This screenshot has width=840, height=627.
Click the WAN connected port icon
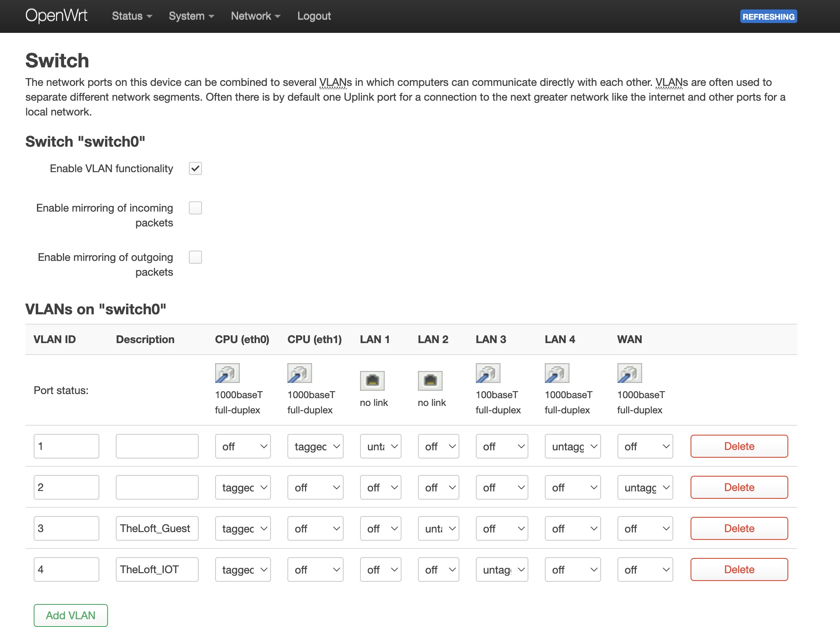point(629,373)
